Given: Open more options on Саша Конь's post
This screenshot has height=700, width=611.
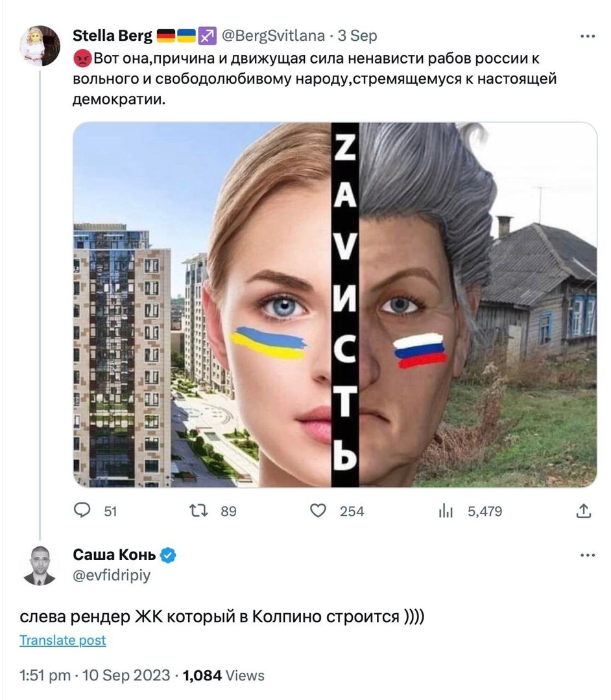Looking at the screenshot, I should coord(588,555).
